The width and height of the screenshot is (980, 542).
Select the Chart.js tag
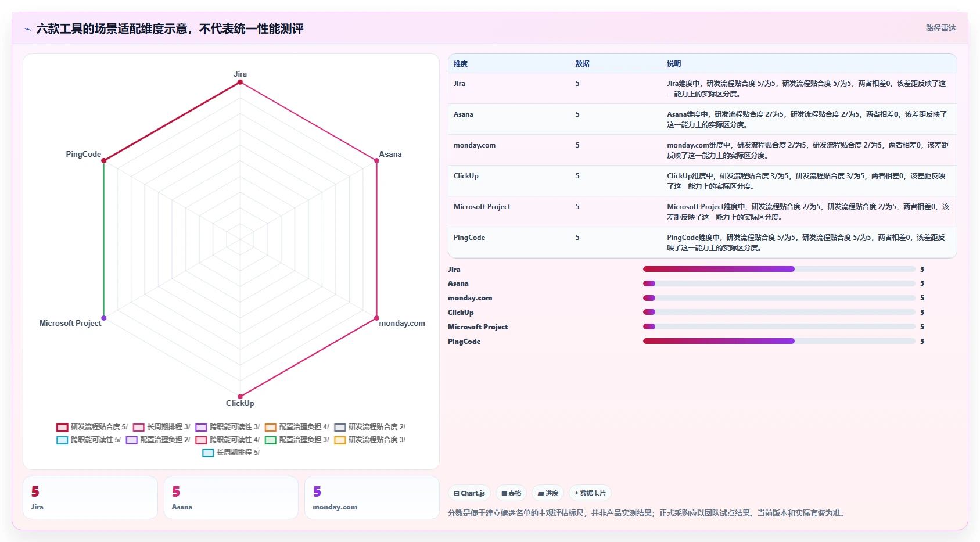pos(469,493)
